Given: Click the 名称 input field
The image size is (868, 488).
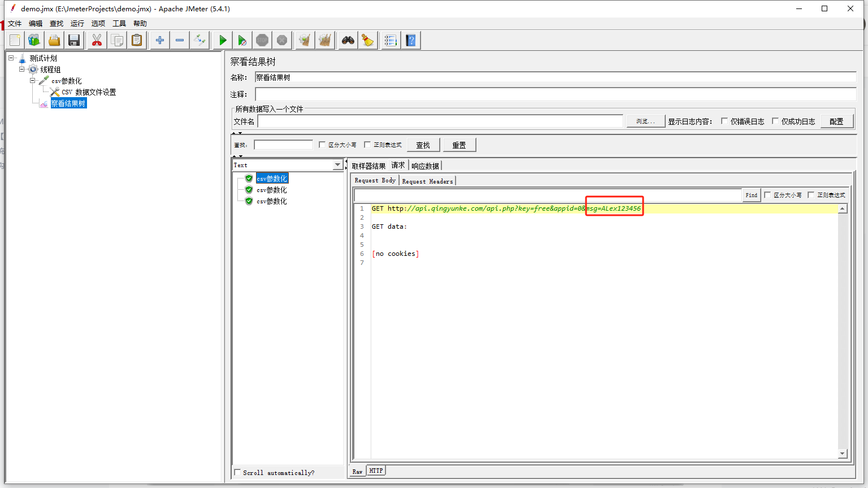Looking at the screenshot, I should [x=555, y=77].
